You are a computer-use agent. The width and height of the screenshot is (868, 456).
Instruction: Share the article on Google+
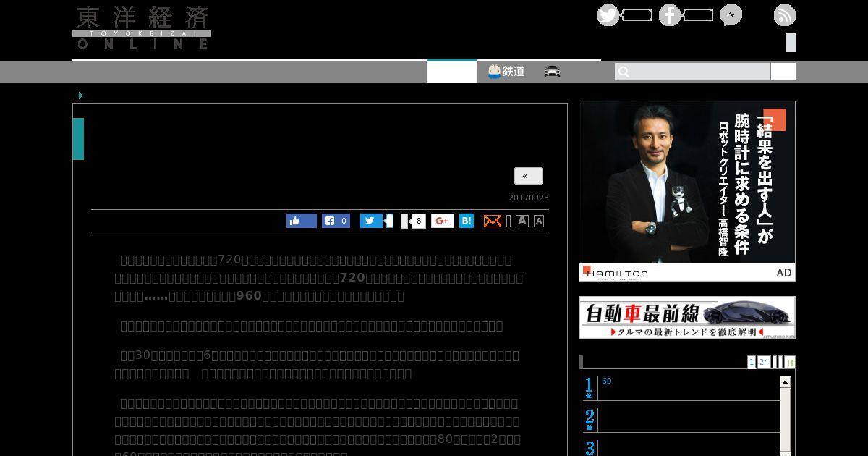442,221
